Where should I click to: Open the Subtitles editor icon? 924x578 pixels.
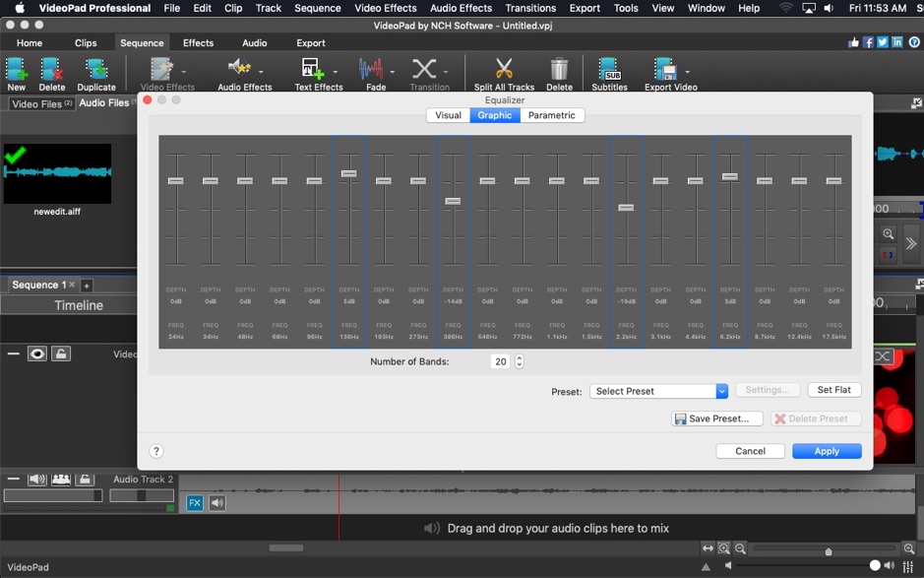609,69
